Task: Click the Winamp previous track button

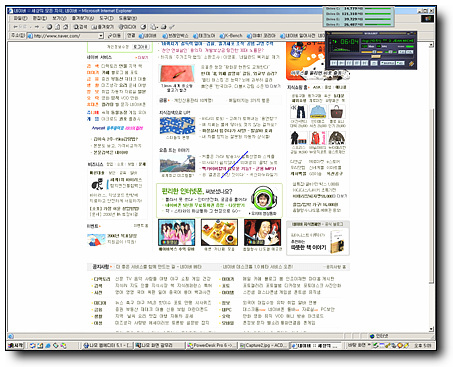Action: (x=333, y=63)
